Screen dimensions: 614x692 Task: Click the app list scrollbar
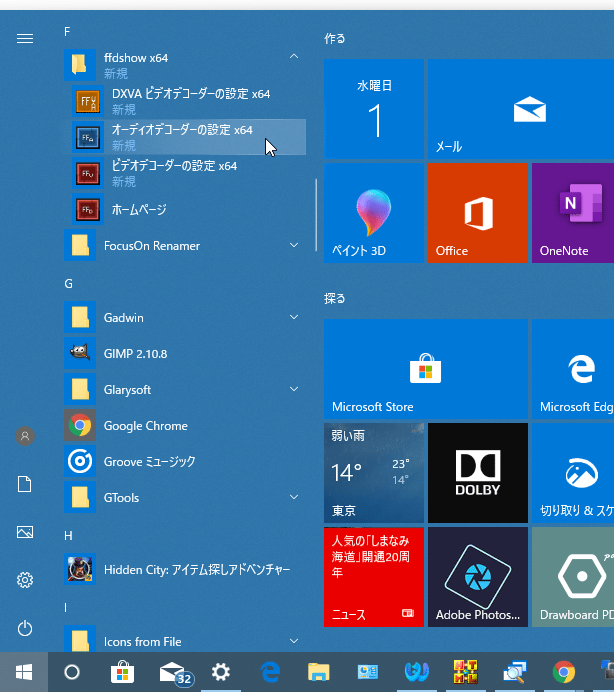pyautogui.click(x=316, y=215)
